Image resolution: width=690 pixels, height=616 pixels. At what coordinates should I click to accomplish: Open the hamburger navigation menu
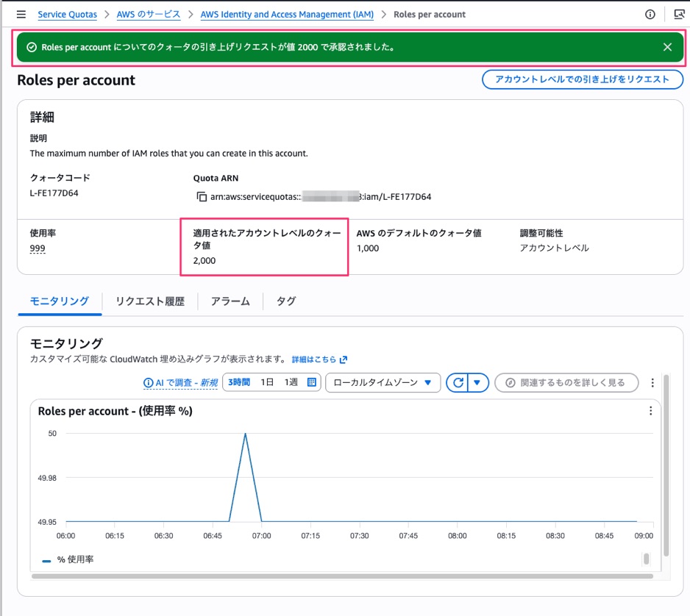point(21,15)
